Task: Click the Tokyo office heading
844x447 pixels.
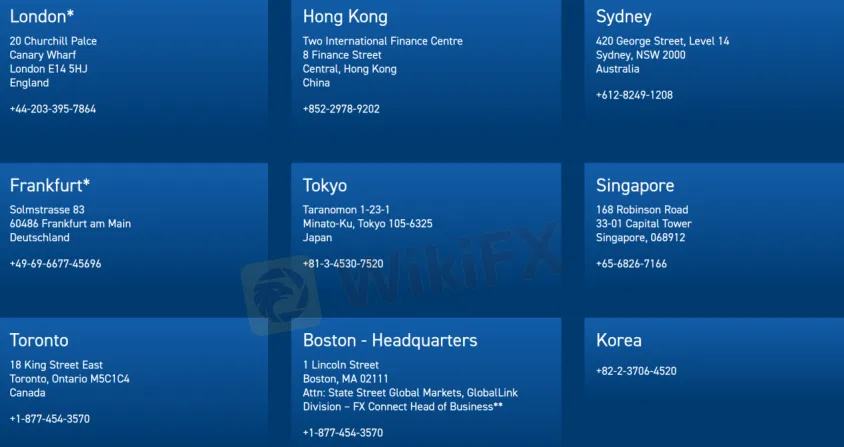Action: (325, 185)
